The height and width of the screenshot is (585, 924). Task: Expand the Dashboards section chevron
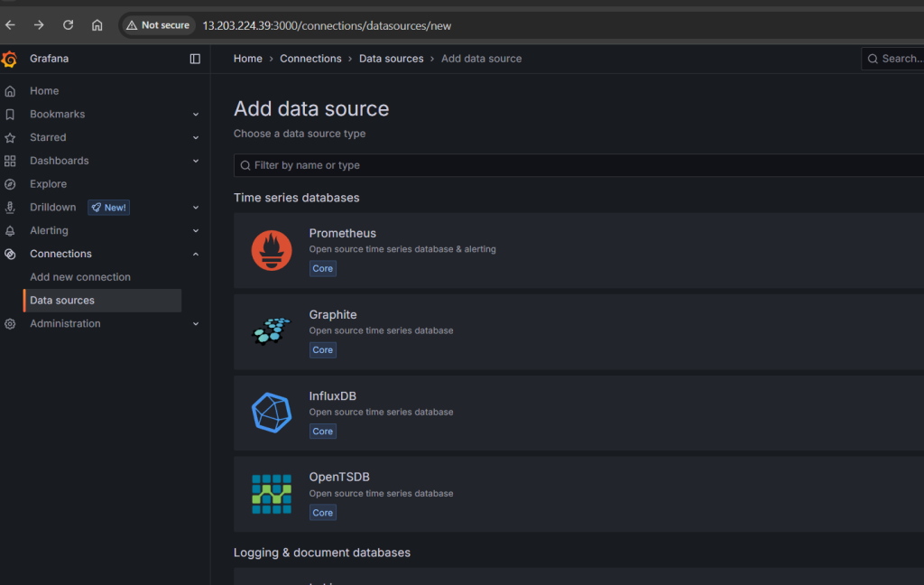(x=196, y=161)
